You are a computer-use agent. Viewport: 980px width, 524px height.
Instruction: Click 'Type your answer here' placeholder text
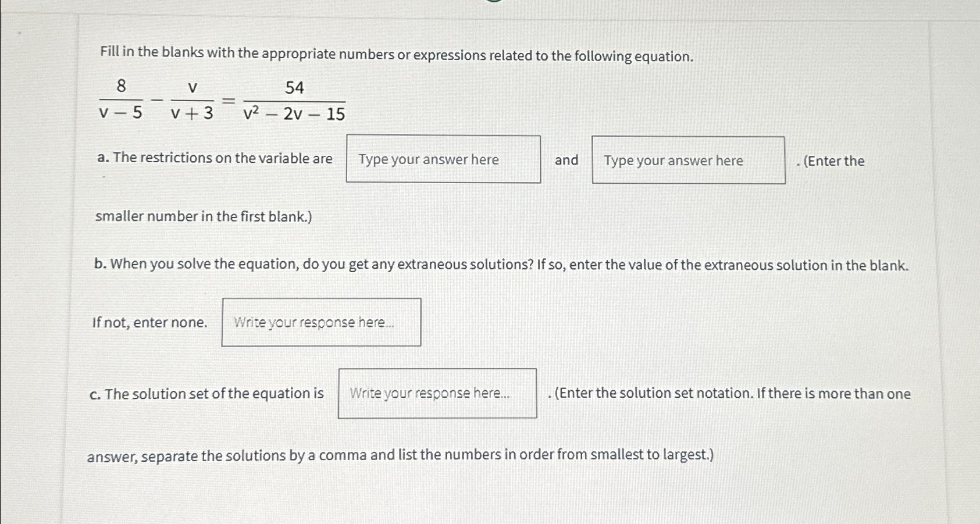point(427,159)
